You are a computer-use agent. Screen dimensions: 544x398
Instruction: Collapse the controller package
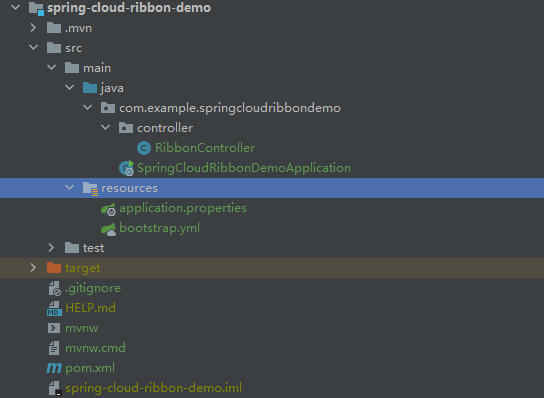tap(106, 127)
